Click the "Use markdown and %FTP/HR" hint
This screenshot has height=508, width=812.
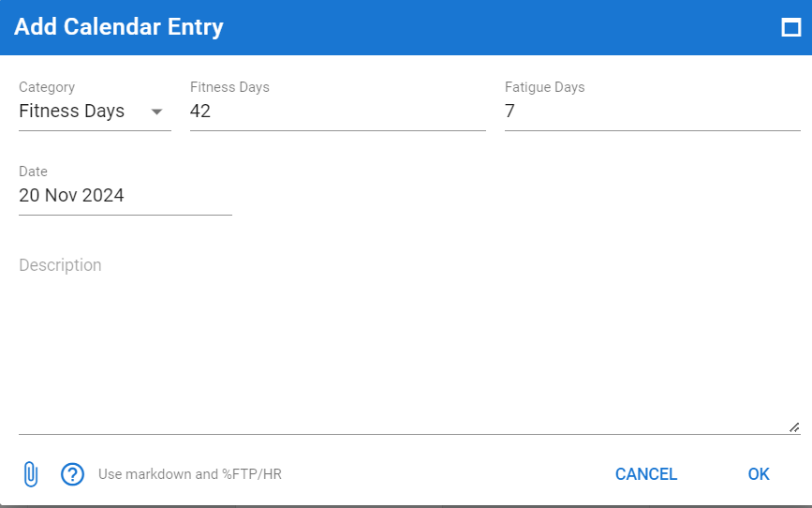click(190, 473)
